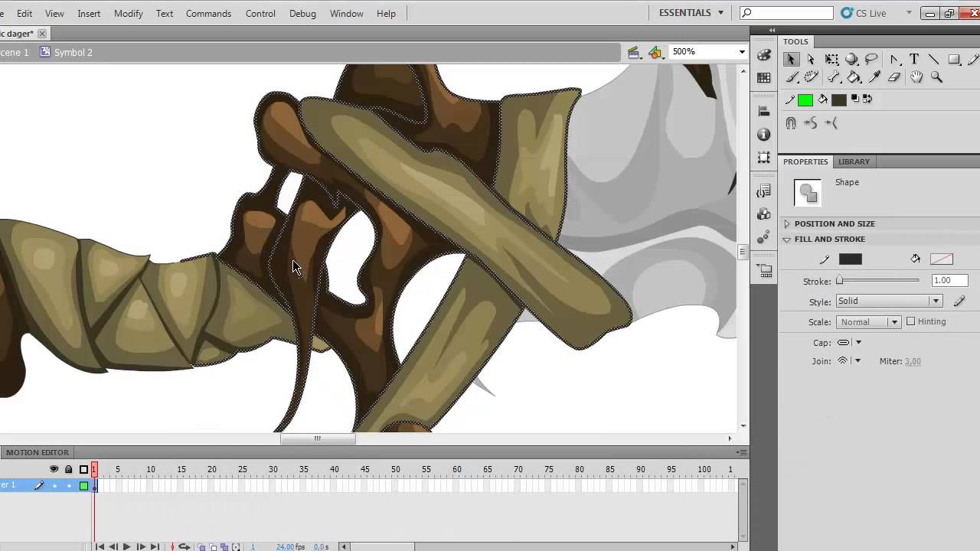Toggle layer visibility eye column header

54,469
